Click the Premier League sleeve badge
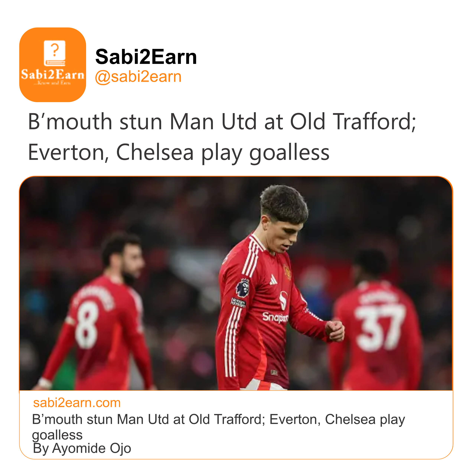The image size is (472, 476). pos(242,287)
